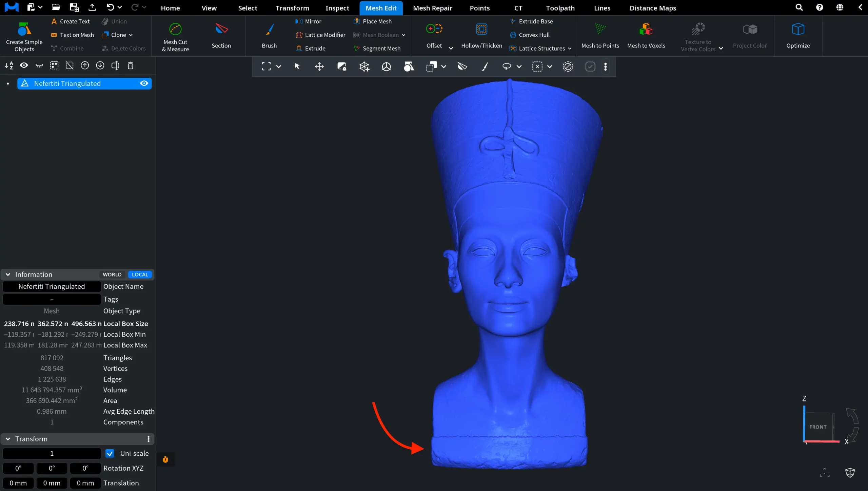Viewport: 868px width, 491px height.
Task: Open Text on Mesh tool
Action: click(x=72, y=35)
